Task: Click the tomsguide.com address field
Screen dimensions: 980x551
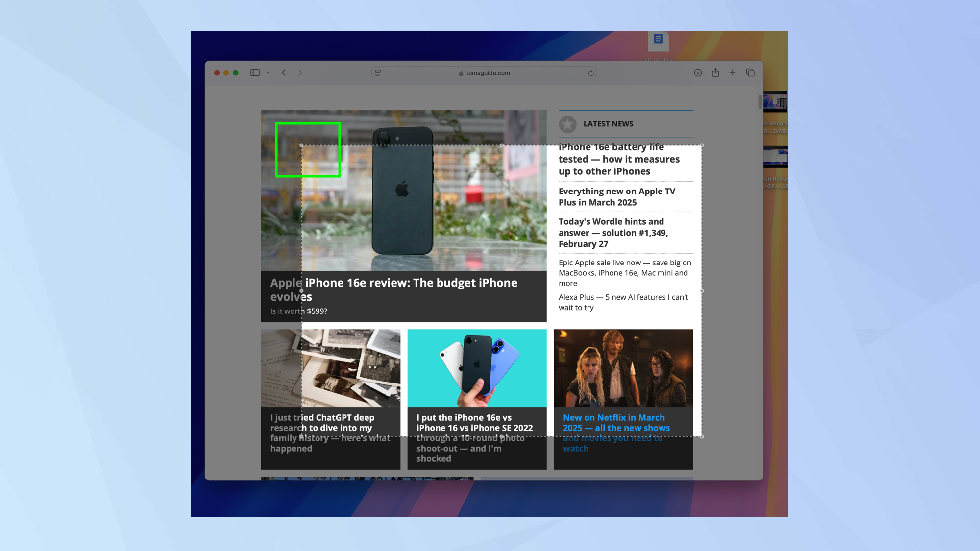Action: (x=488, y=73)
